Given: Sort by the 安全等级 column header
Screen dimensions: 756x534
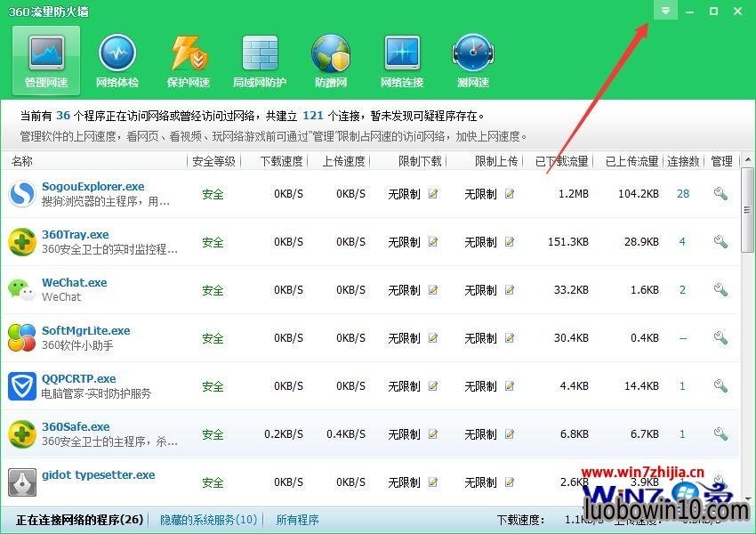Looking at the screenshot, I should [x=213, y=161].
